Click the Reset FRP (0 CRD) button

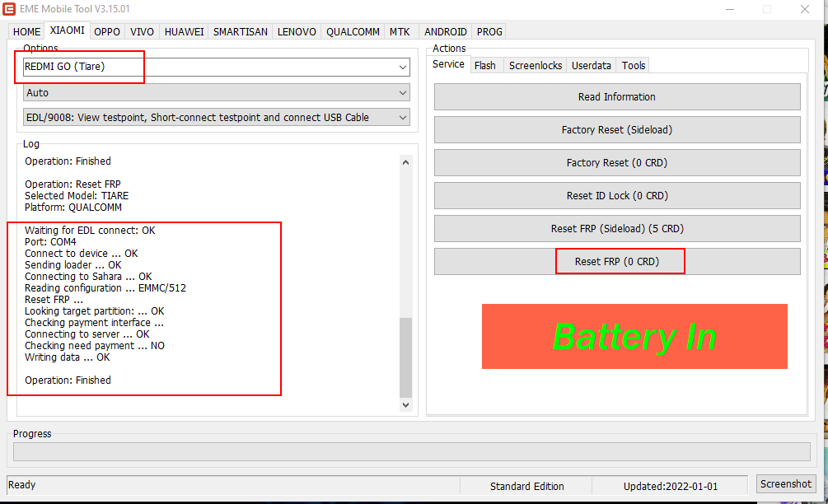617,261
